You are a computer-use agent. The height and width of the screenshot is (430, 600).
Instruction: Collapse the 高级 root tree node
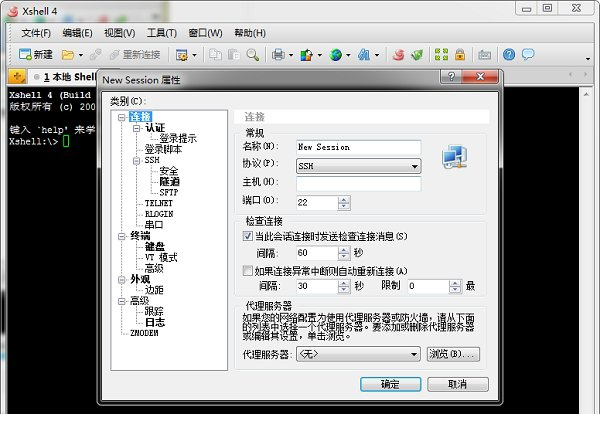tap(122, 301)
